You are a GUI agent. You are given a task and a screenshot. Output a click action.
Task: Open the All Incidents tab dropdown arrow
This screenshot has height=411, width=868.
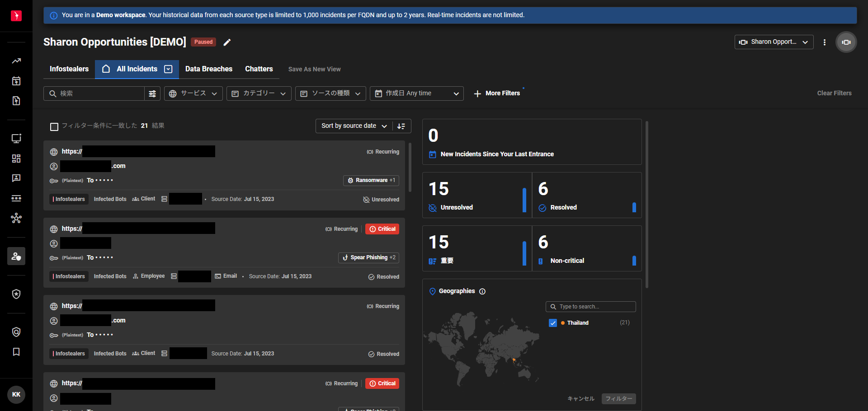coord(168,69)
